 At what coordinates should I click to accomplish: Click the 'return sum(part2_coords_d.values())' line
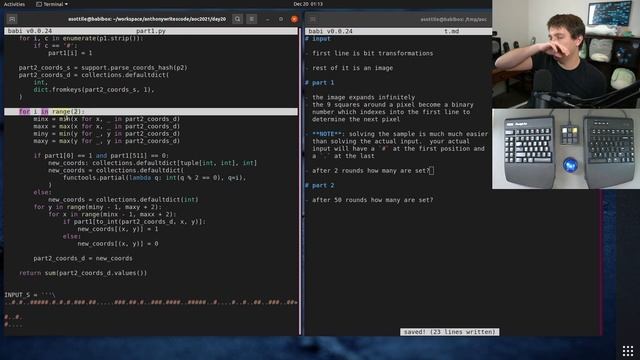tap(83, 273)
